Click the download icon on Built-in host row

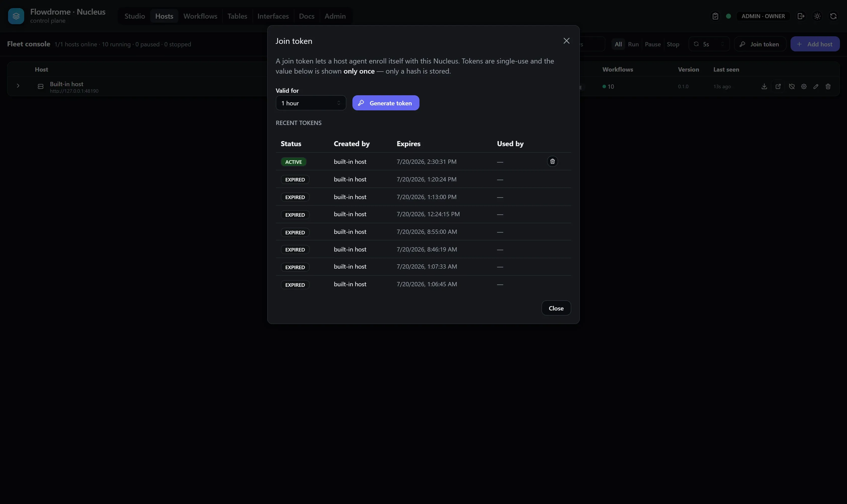click(764, 86)
